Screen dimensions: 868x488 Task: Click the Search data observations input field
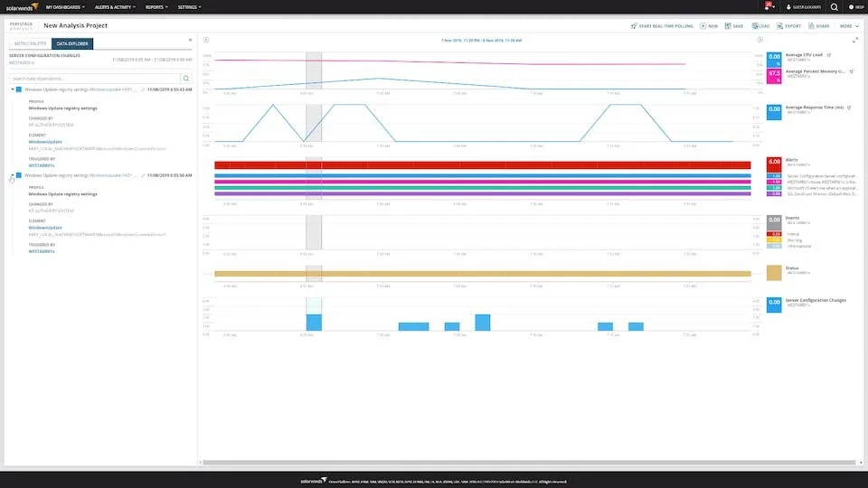click(x=95, y=79)
